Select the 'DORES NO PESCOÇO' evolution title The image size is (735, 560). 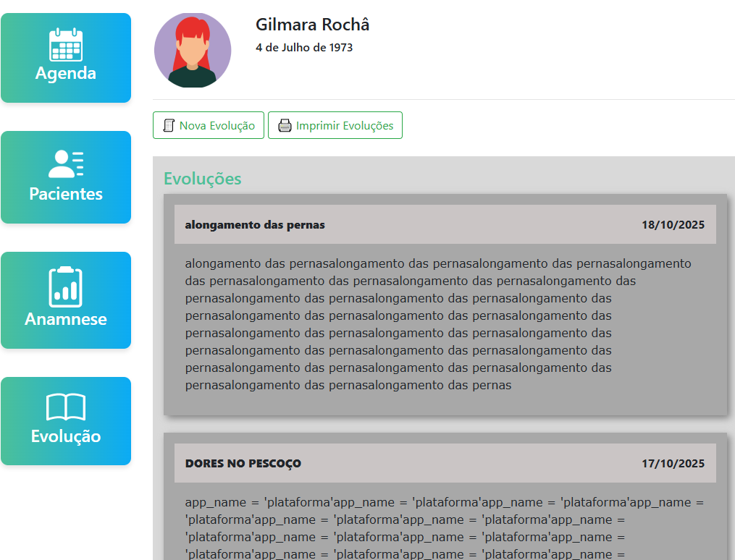pyautogui.click(x=243, y=464)
